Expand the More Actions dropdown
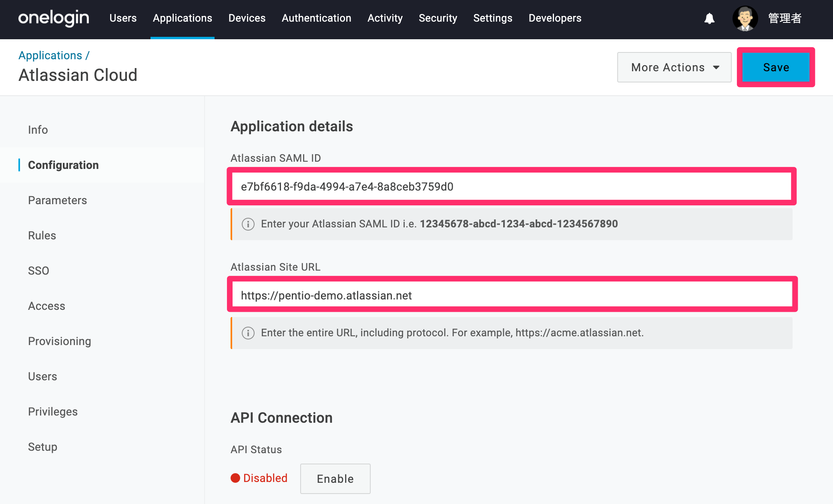 674,67
